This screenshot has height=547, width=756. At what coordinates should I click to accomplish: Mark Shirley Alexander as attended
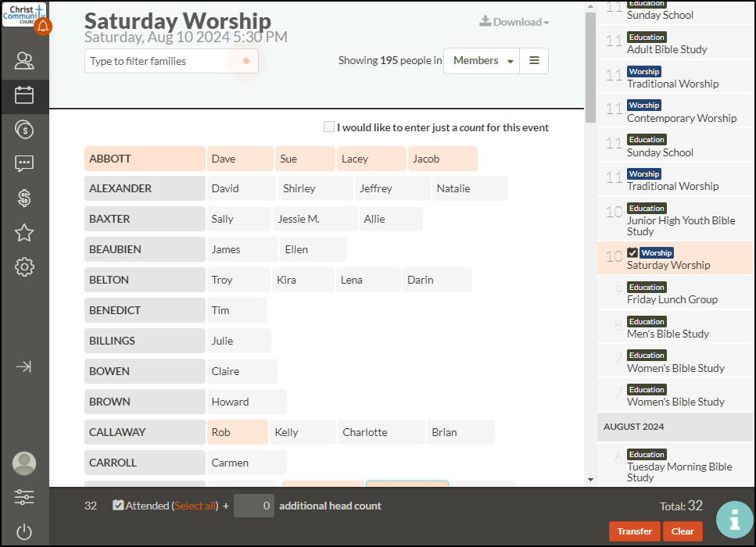(315, 188)
